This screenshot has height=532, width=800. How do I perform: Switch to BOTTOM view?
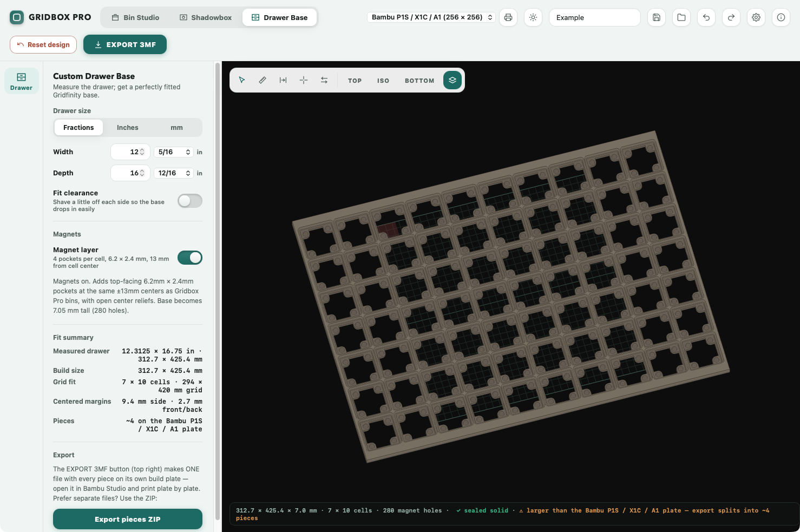point(419,81)
